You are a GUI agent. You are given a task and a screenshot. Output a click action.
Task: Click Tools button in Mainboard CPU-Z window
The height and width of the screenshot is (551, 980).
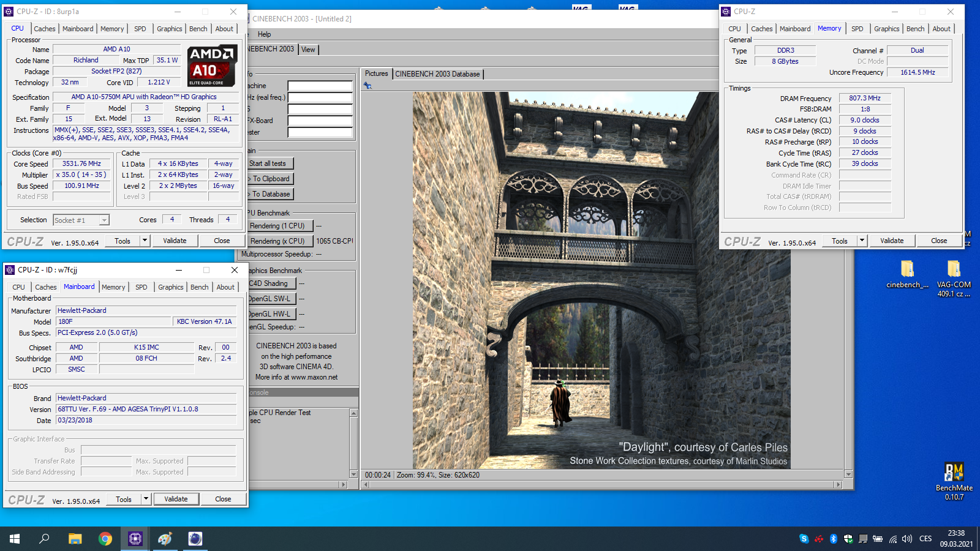(x=124, y=499)
